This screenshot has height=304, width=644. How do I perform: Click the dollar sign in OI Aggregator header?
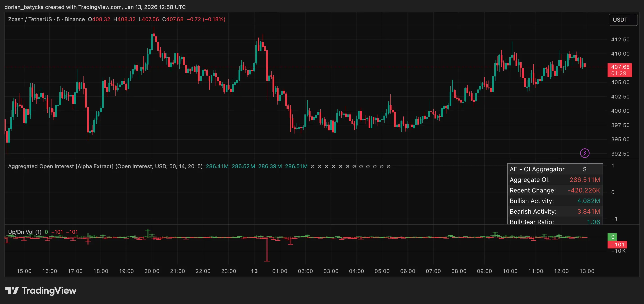coord(585,169)
